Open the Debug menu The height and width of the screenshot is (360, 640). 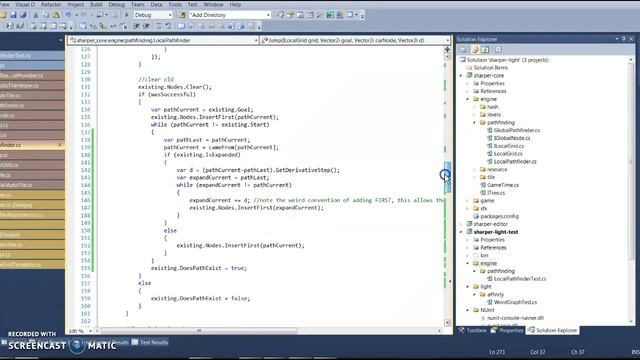point(117,4)
